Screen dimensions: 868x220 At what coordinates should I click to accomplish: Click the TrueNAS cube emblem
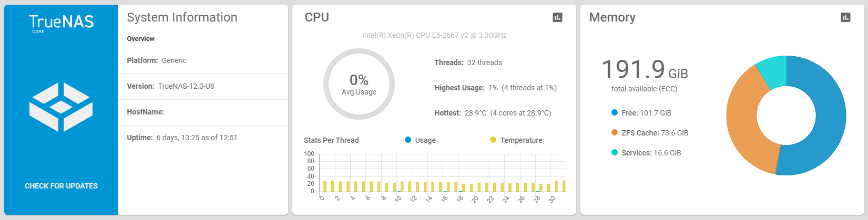(61, 107)
